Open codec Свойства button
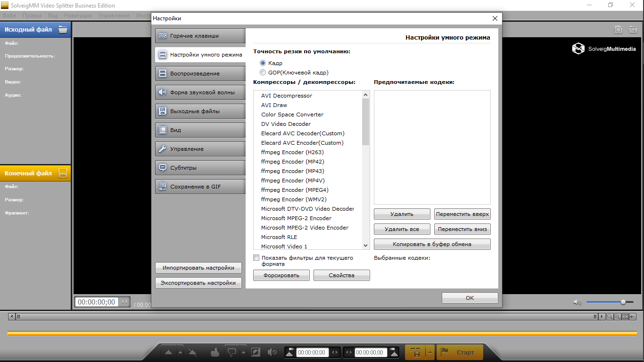 click(342, 275)
